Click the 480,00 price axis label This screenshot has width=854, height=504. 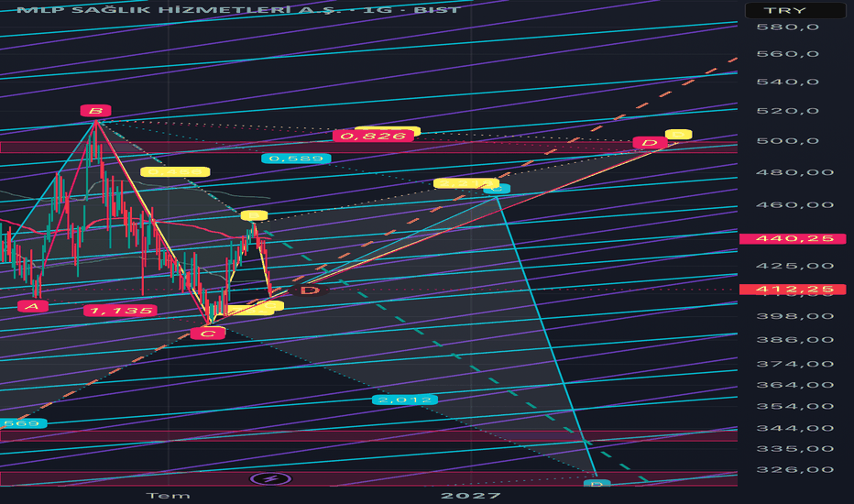pos(795,172)
